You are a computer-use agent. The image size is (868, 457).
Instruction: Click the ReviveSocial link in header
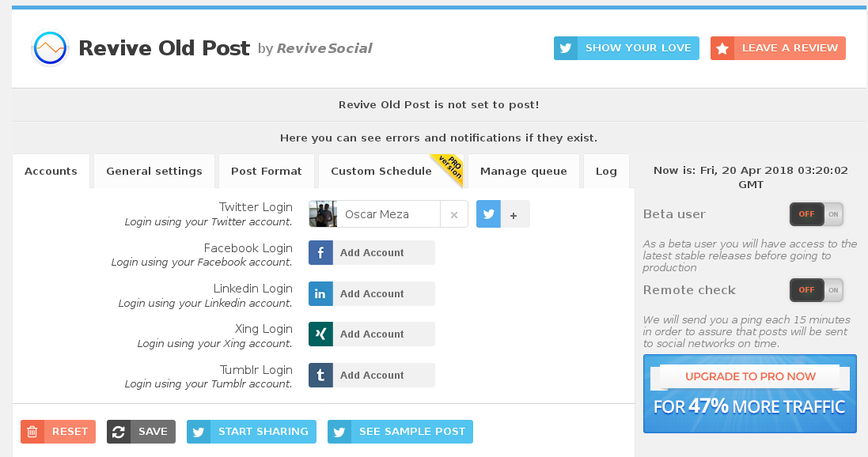click(324, 49)
